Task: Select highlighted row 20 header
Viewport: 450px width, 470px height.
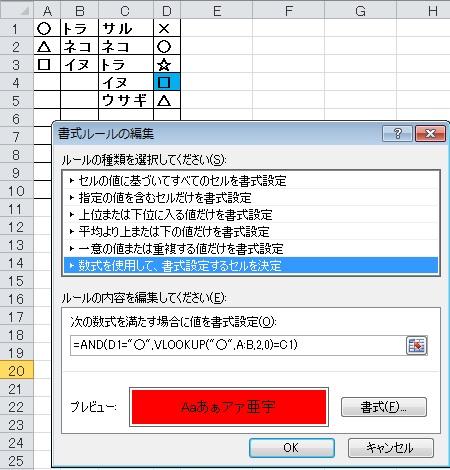Action: (x=17, y=370)
